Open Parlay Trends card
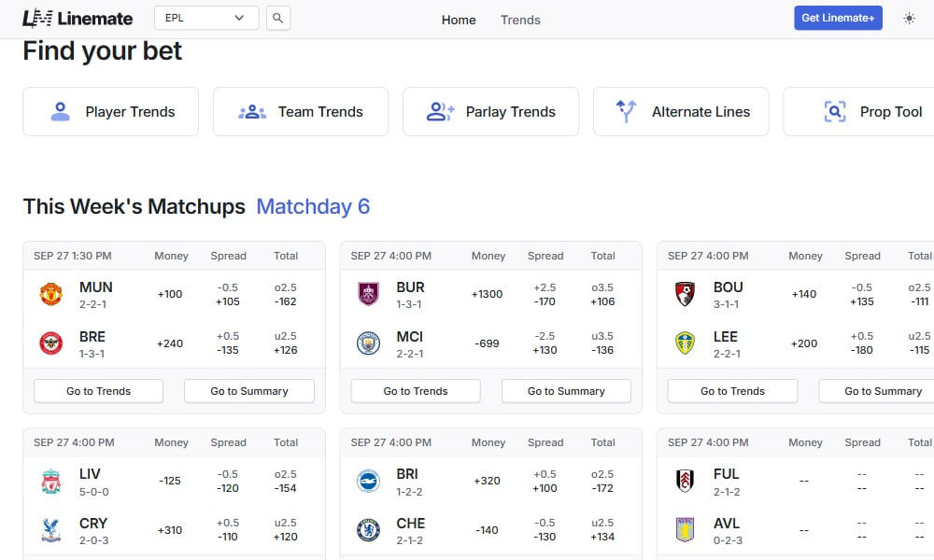Image resolution: width=934 pixels, height=560 pixels. [x=490, y=112]
